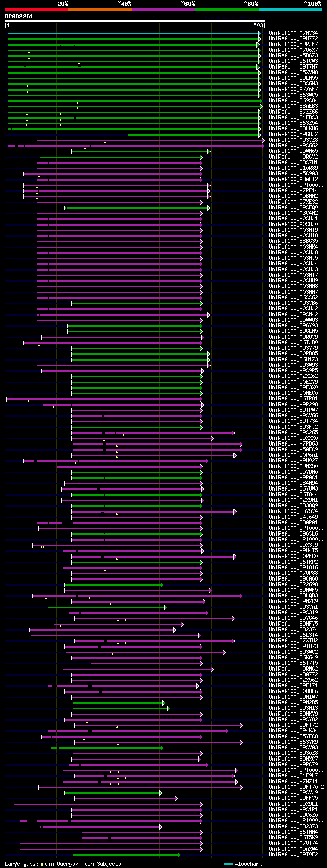The height and width of the screenshot is (868, 327).
Task: Click the green alignment bar for UniRef100_B9GY93
Action: [135, 326]
